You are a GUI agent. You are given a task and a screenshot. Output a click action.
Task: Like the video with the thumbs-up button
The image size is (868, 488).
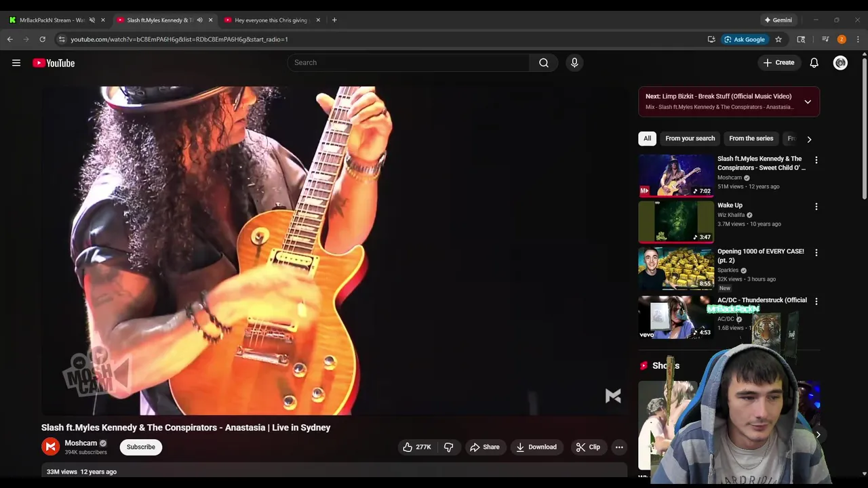coord(417,447)
